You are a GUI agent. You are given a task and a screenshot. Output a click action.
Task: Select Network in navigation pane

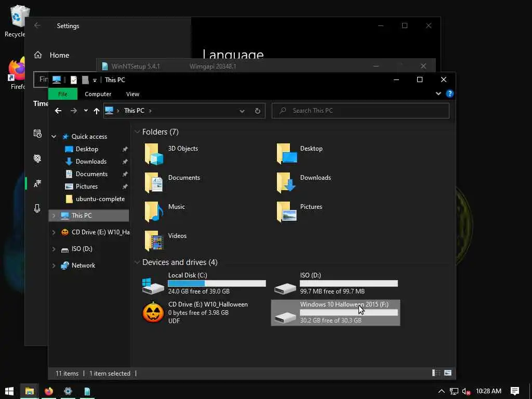pos(83,265)
